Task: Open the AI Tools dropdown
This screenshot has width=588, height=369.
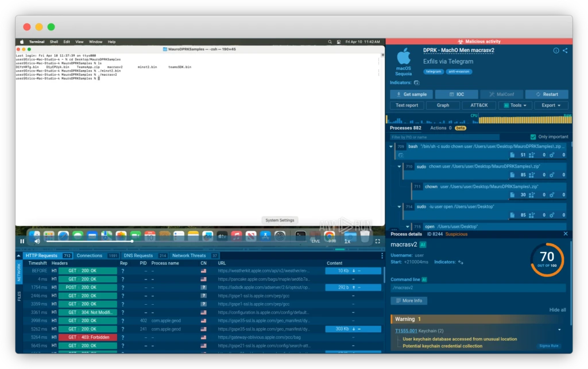Action: pyautogui.click(x=515, y=105)
